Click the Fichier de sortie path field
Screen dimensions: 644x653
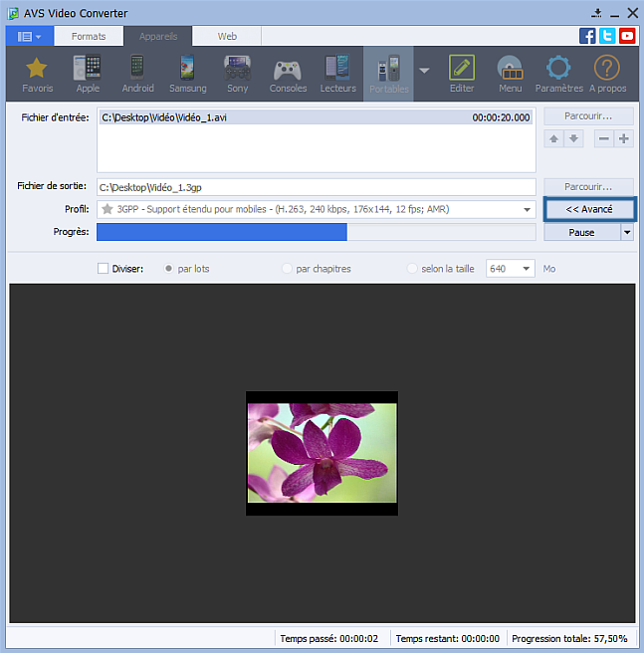(317, 187)
